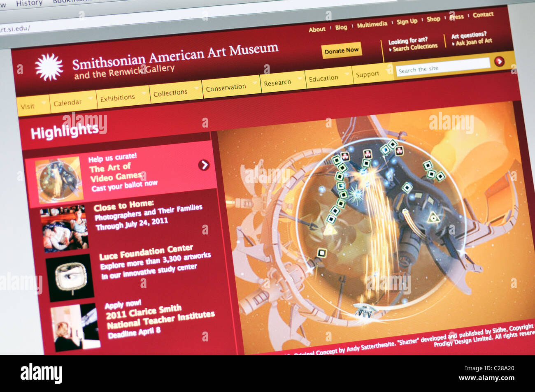Screen dimensions: 535x392
Task: Open the Luce Foundation Center eye thumbnail
Action: point(70,278)
